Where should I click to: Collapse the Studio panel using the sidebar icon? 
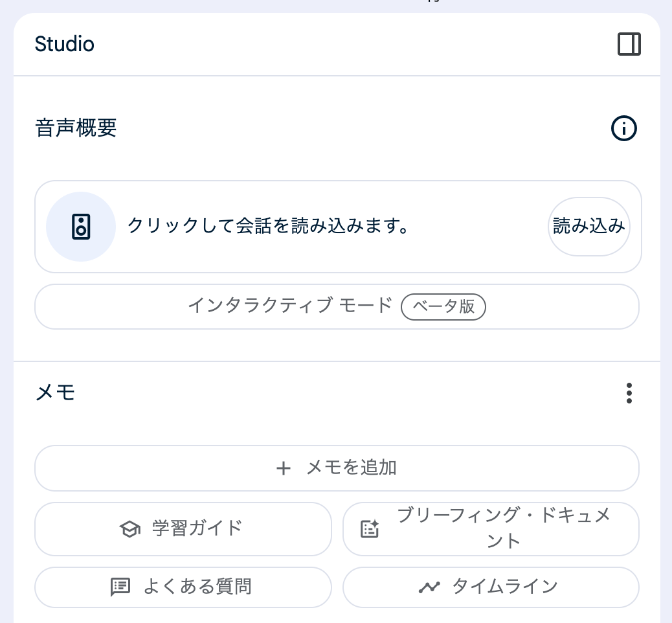tap(629, 44)
